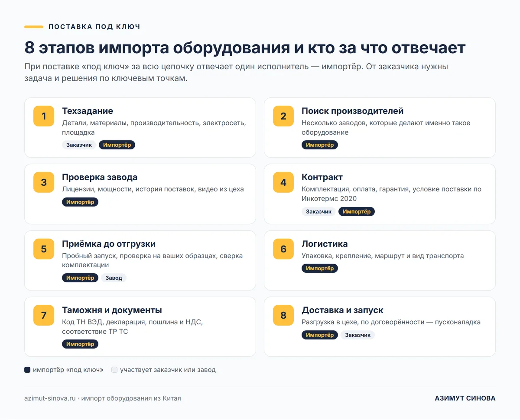Click the yellow number 1 badge
The width and height of the screenshot is (520, 420).
tap(44, 116)
